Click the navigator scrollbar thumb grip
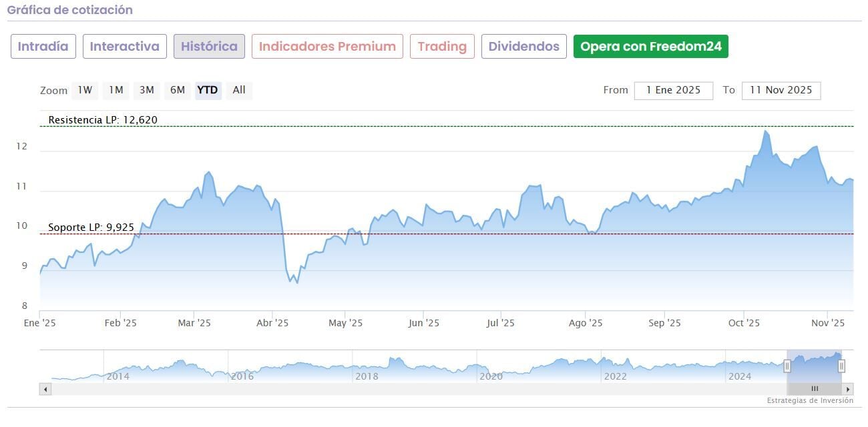Image resolution: width=868 pixels, height=427 pixels. click(x=814, y=389)
